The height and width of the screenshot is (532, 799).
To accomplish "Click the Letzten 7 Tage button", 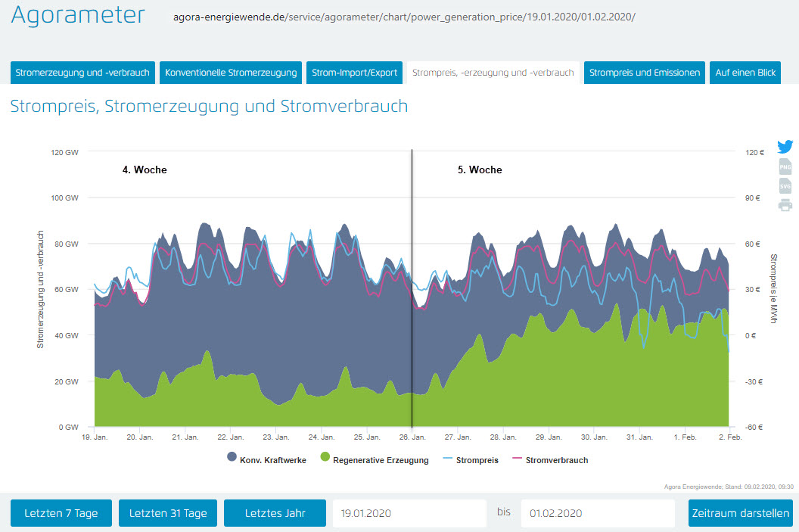I will pos(61,513).
